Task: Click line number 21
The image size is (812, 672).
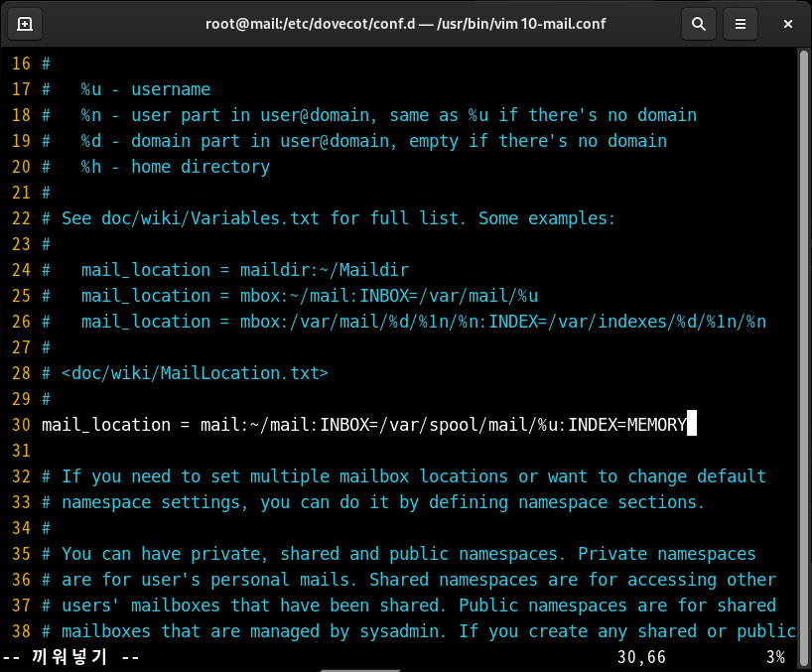Action: pyautogui.click(x=21, y=193)
